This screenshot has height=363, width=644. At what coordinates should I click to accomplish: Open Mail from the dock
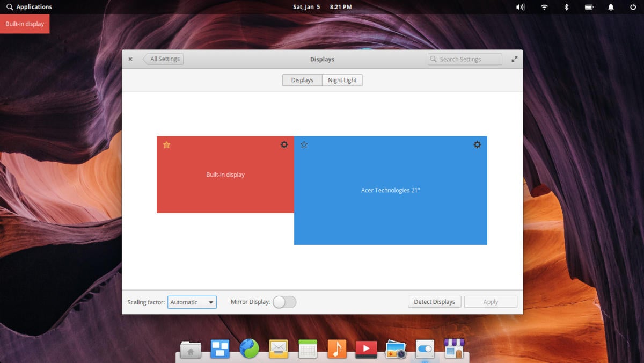point(279,349)
